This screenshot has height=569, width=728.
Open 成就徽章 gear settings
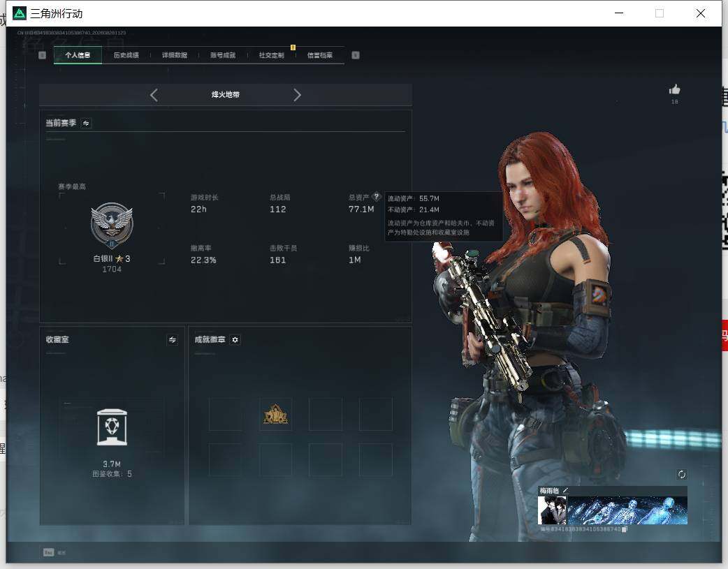(x=235, y=340)
